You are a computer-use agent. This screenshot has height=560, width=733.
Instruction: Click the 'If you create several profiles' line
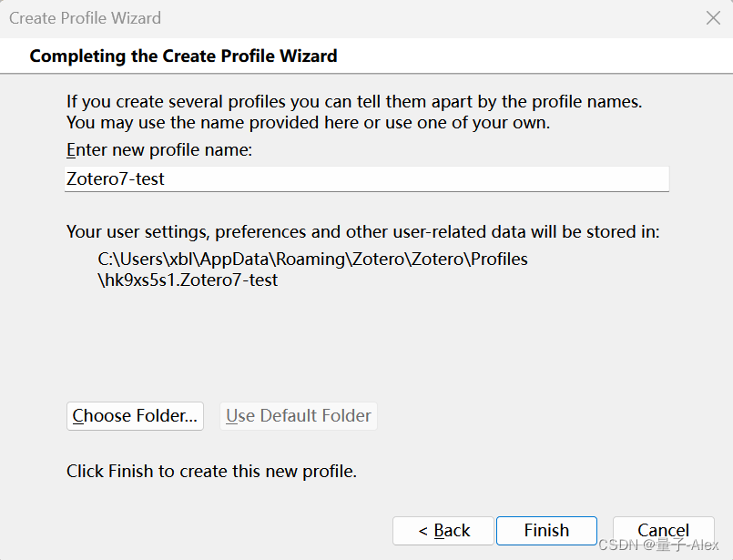[354, 102]
